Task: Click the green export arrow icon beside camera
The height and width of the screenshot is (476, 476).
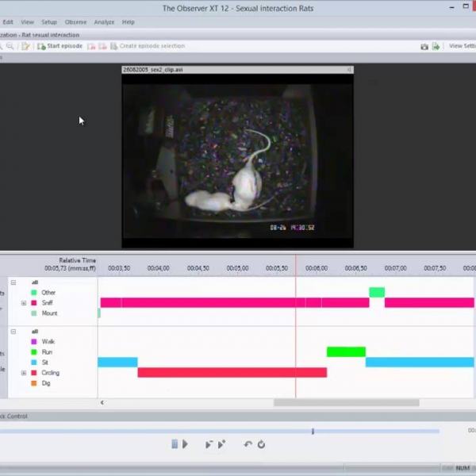Action: 436,46
